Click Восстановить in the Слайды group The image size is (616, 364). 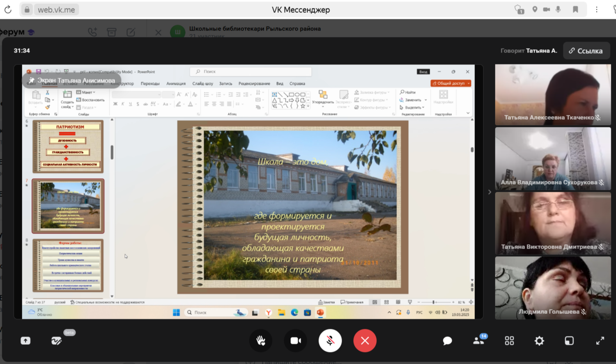90,100
